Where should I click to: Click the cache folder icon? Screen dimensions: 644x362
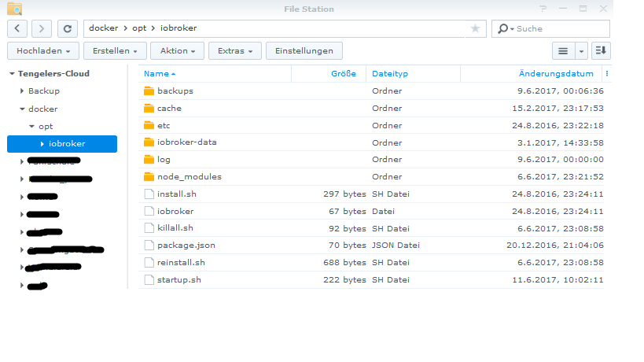click(x=149, y=108)
